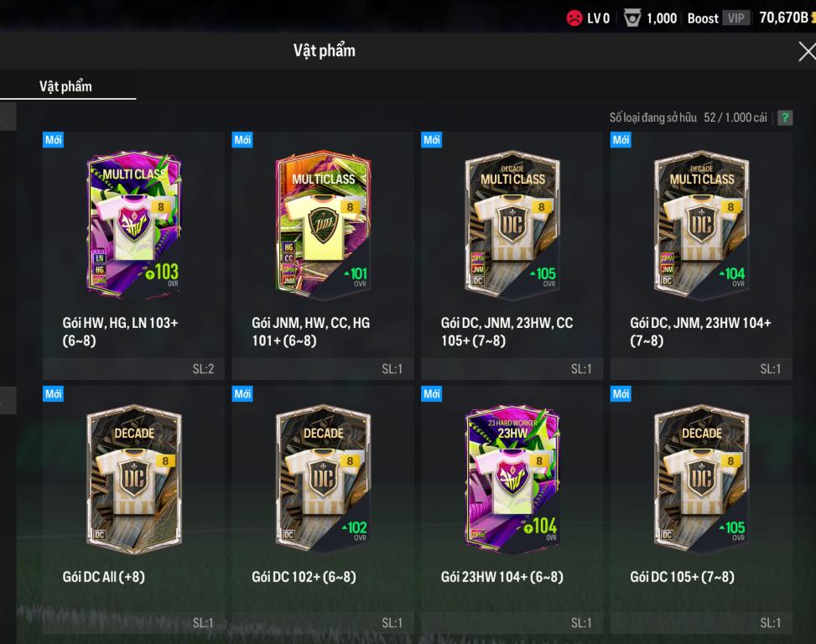Open the Gói JNM, HW, CC, HG 101+ pack

pos(323,256)
